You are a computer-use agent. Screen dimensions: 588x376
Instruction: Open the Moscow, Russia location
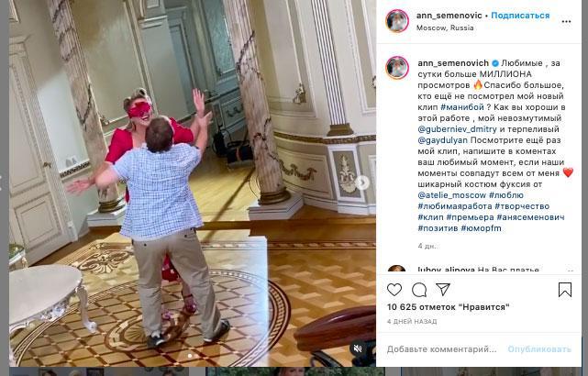coord(445,28)
